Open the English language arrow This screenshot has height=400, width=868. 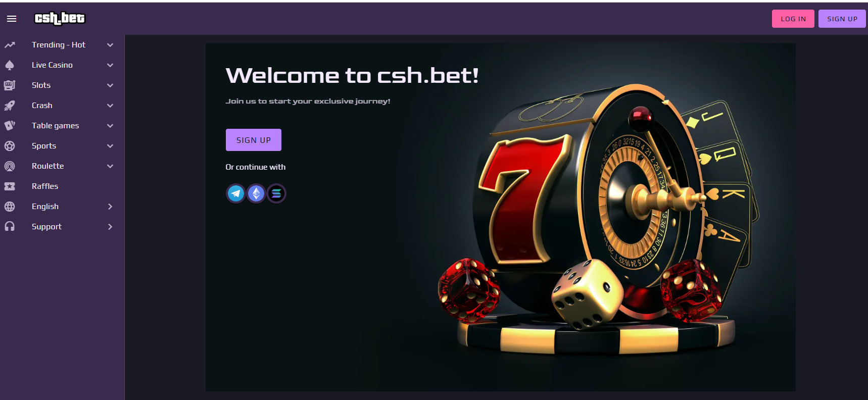110,207
